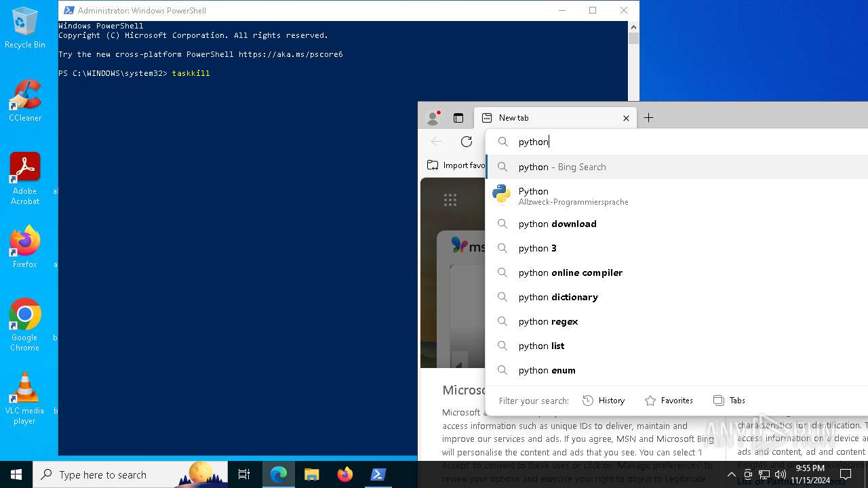Viewport: 868px width, 488px height.
Task: Open network status tray icon
Action: click(764, 474)
